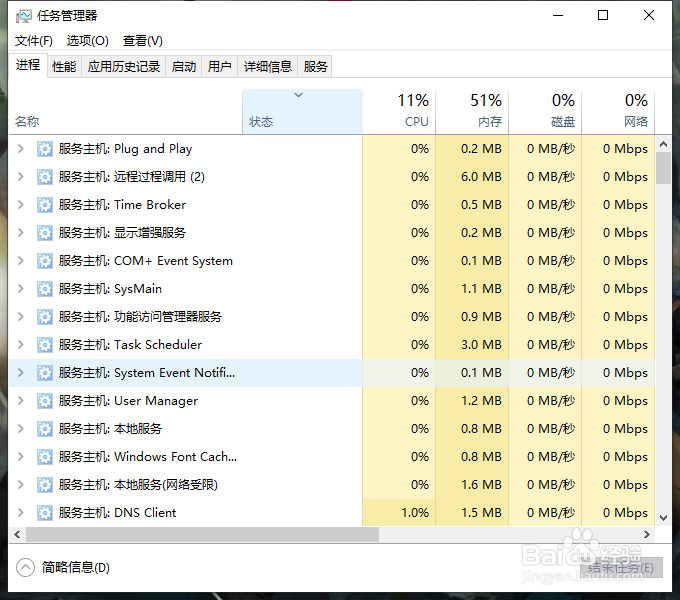Click the 6.0 MB memory cell
Viewport: 680px width, 600px height.
[x=472, y=177]
